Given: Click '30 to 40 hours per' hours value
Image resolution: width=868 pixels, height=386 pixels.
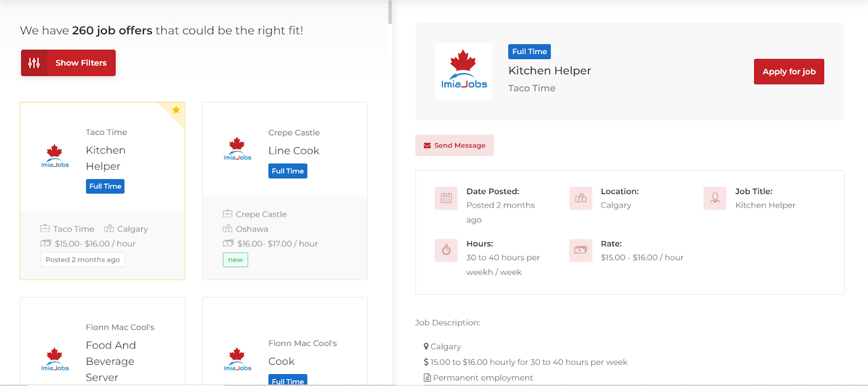Looking at the screenshot, I should coord(503,258).
